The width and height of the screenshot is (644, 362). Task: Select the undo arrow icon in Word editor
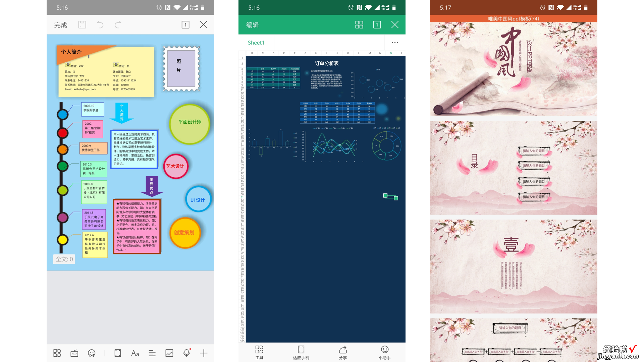100,24
